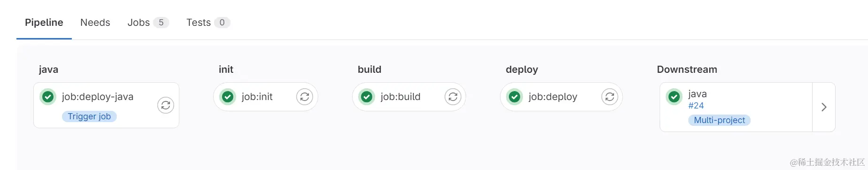Image resolution: width=868 pixels, height=170 pixels.
Task: Retry the job:deploy-java trigger job
Action: tap(166, 105)
